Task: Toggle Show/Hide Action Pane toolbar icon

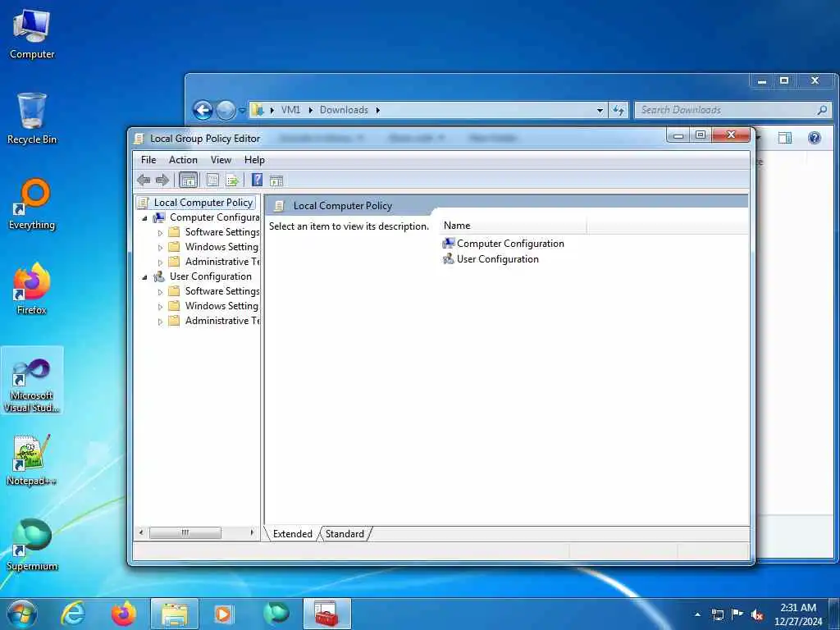Action: [276, 180]
